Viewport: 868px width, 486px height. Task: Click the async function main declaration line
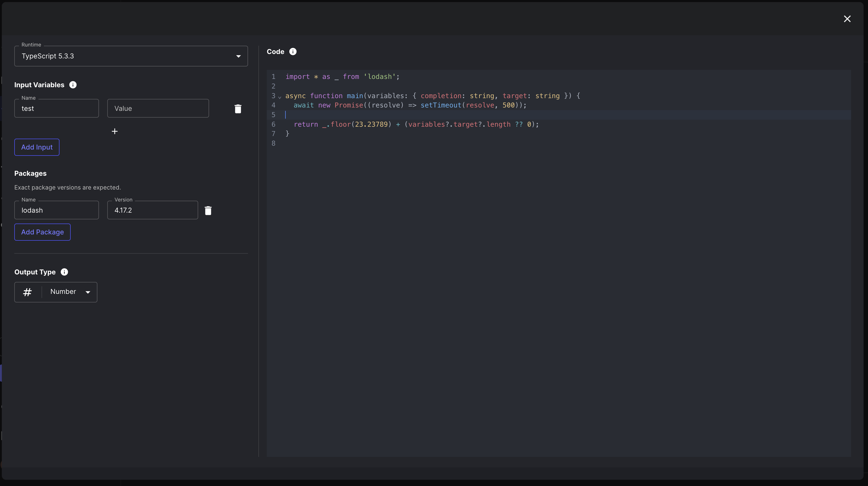433,96
